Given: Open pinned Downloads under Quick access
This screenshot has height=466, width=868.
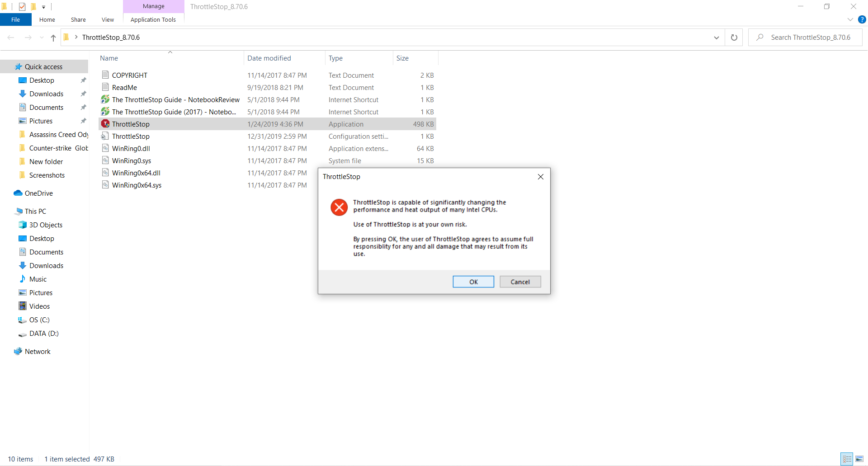Looking at the screenshot, I should [x=46, y=94].
